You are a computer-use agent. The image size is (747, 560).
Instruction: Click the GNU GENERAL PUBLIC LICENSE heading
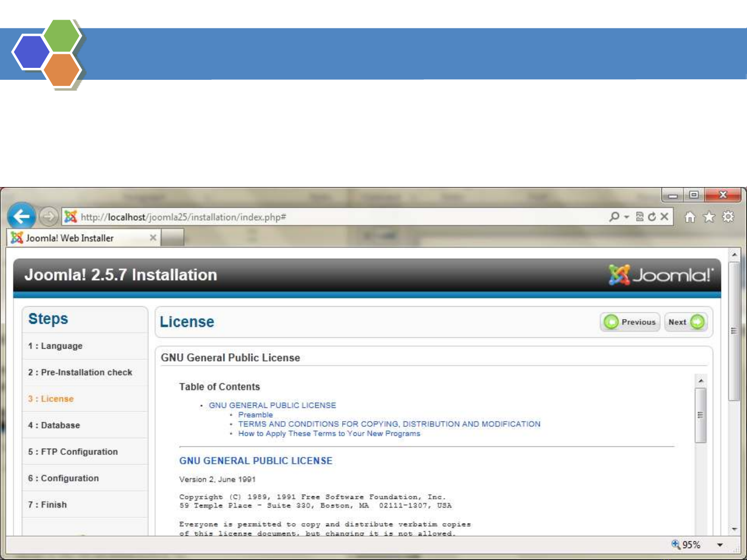(x=256, y=461)
